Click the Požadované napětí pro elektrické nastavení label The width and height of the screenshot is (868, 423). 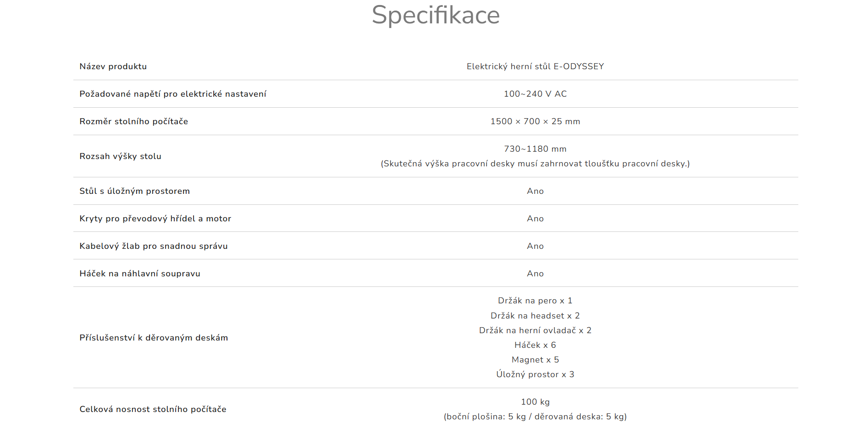tap(172, 94)
